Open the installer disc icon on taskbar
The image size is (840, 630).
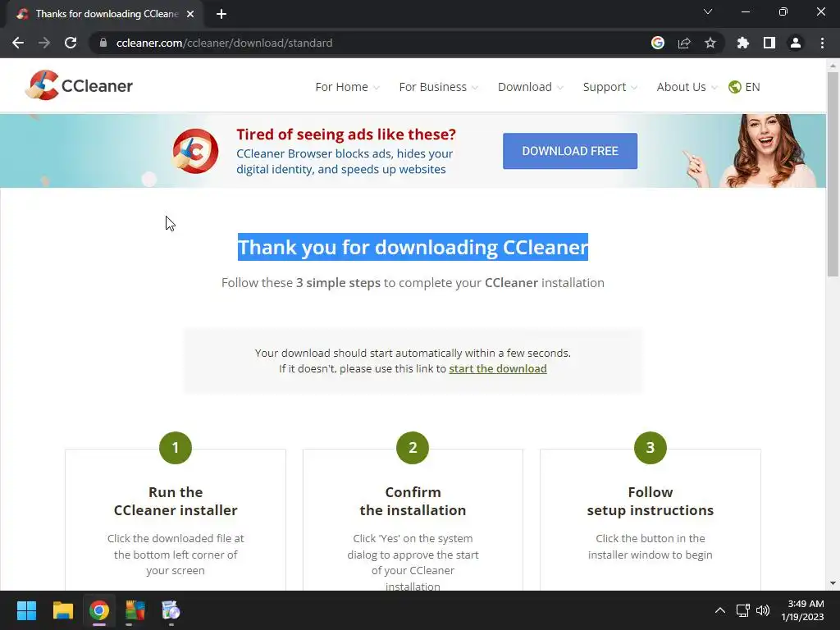[x=171, y=610]
